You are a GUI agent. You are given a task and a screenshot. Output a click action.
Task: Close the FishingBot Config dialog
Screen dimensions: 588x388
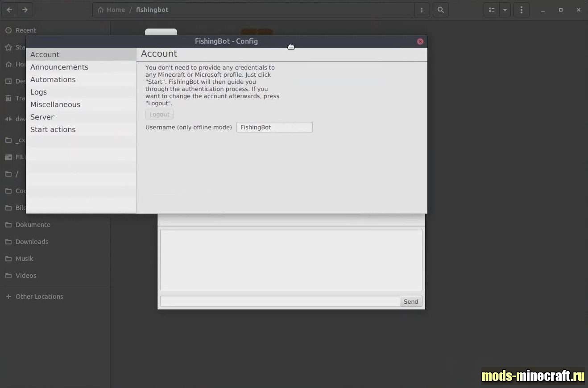[x=420, y=41]
